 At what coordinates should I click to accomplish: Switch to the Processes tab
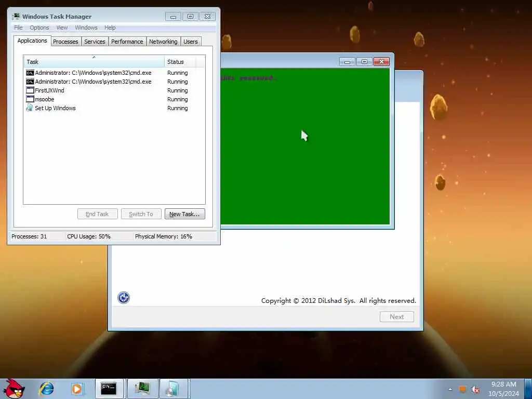click(x=65, y=42)
